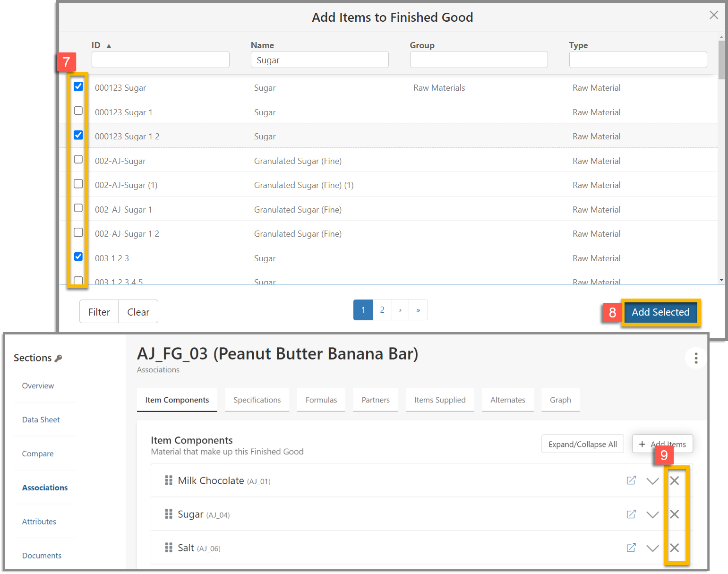
Task: Open the Attributes section link
Action: (39, 522)
